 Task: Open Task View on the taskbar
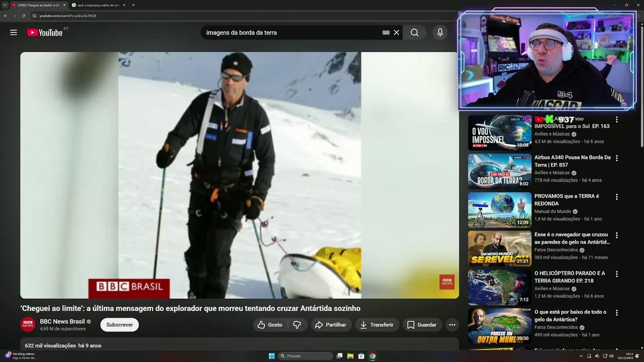tap(340, 356)
